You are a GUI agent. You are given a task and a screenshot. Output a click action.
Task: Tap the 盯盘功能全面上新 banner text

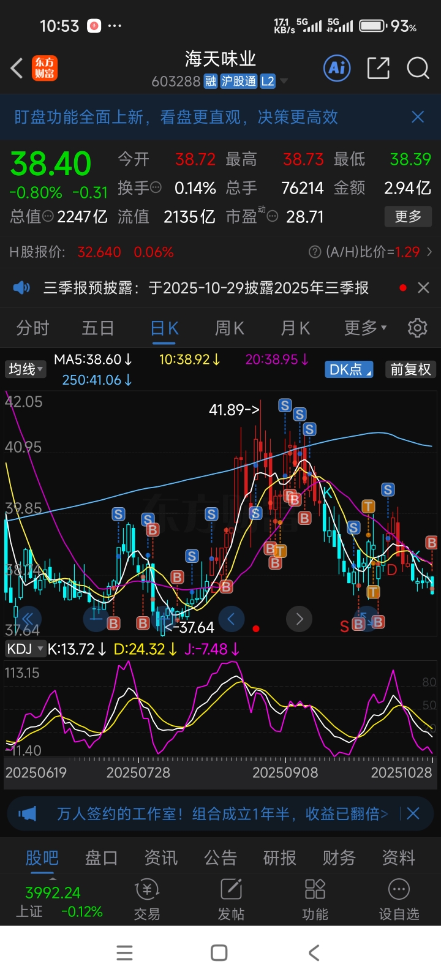[176, 117]
